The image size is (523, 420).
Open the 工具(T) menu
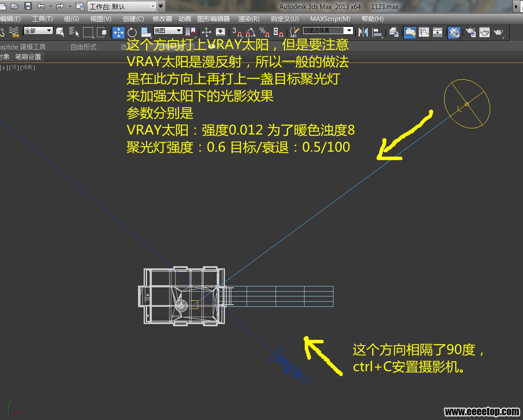pyautogui.click(x=42, y=19)
